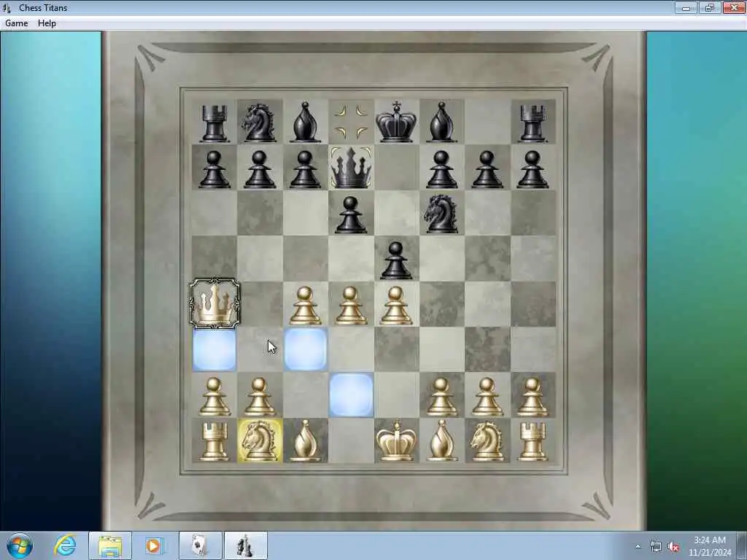Click the Chess Titans taskbar button

245,545
